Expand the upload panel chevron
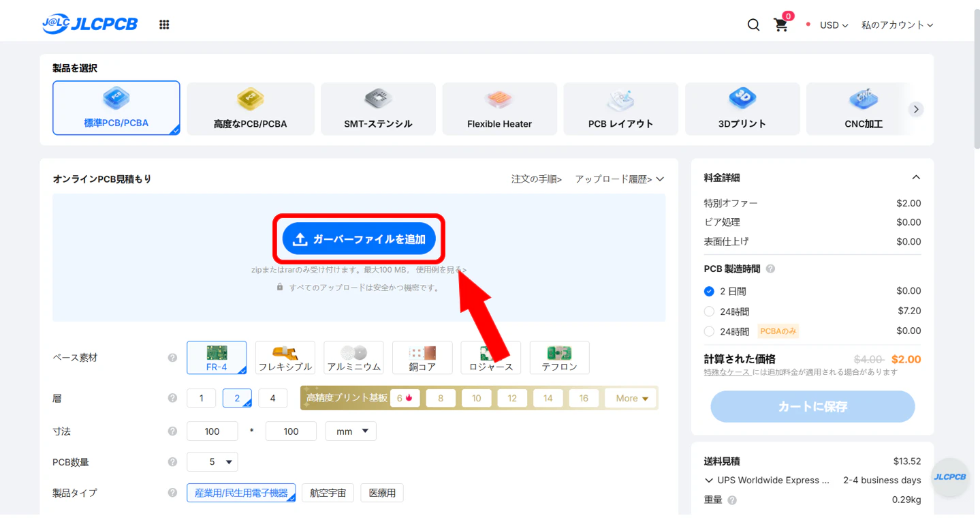Screen dimensions: 980x520 coord(659,179)
